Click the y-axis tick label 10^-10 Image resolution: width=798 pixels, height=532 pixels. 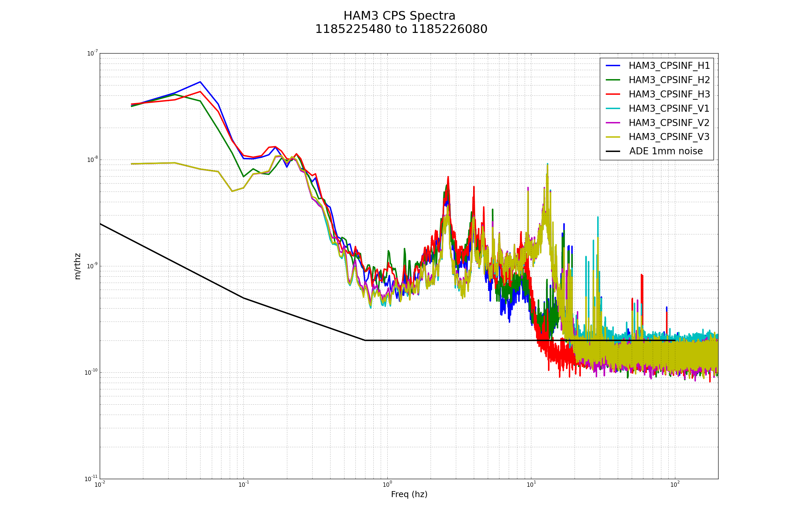(x=91, y=372)
